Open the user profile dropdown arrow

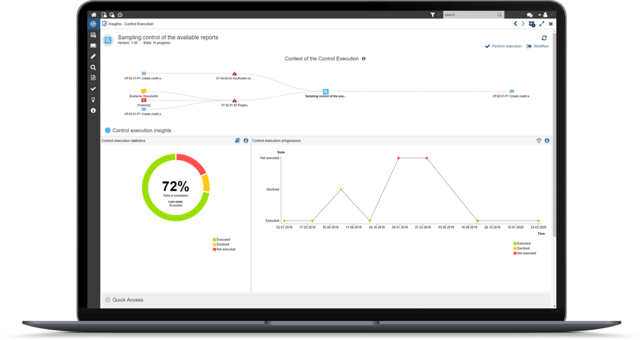[x=551, y=15]
